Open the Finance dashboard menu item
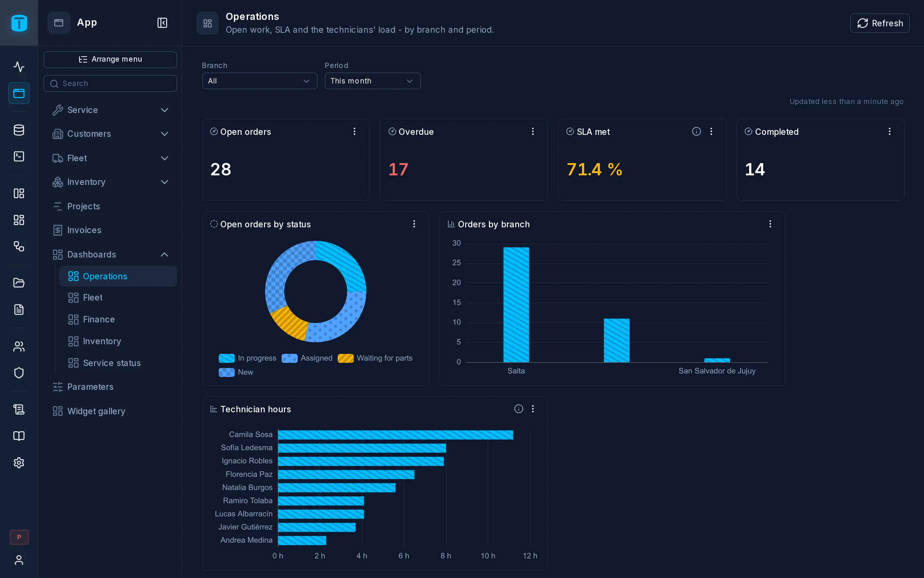Image resolution: width=924 pixels, height=578 pixels. [x=118, y=319]
